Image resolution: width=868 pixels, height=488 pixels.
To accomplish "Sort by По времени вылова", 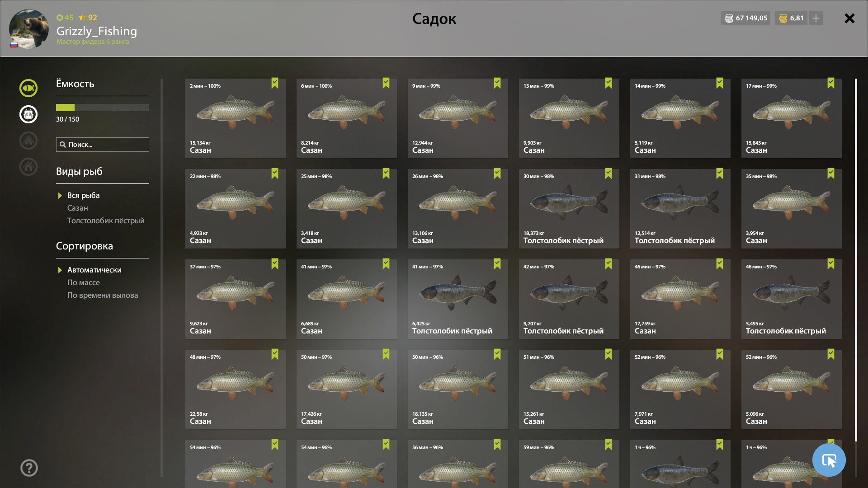I will coord(103,295).
